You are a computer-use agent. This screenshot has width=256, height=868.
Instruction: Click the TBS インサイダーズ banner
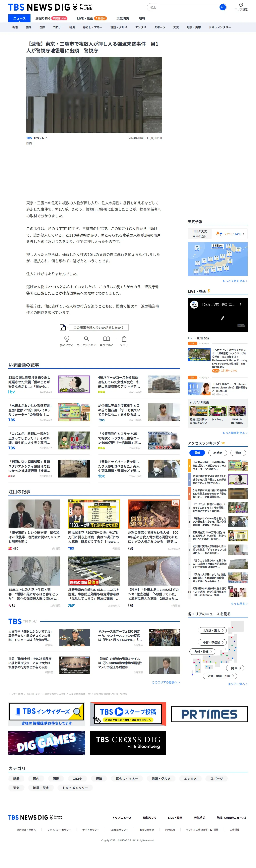point(46,714)
